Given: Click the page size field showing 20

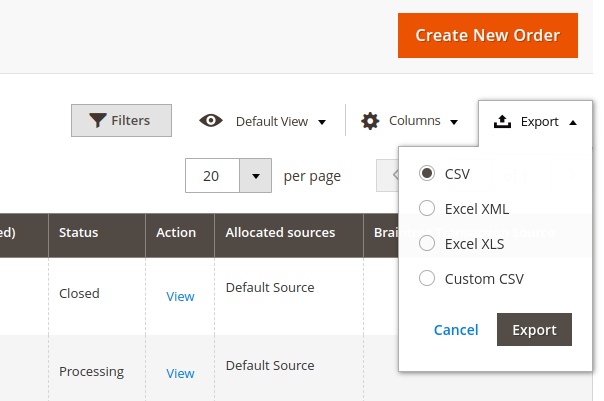Looking at the screenshot, I should pos(212,176).
